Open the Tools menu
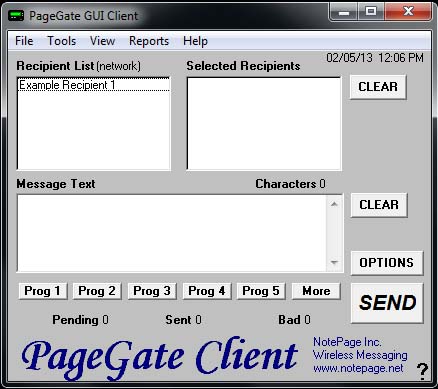438x389 pixels. (x=62, y=41)
